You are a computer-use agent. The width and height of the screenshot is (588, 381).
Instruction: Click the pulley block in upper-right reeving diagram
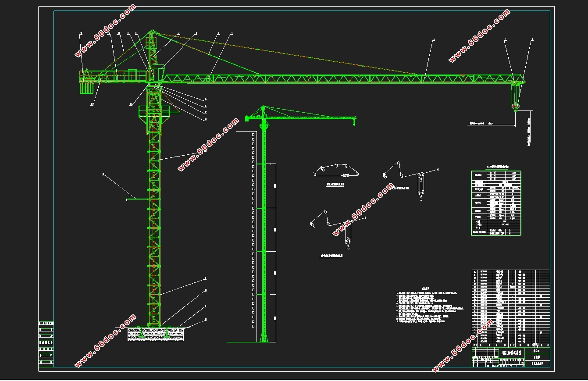[x=421, y=186]
